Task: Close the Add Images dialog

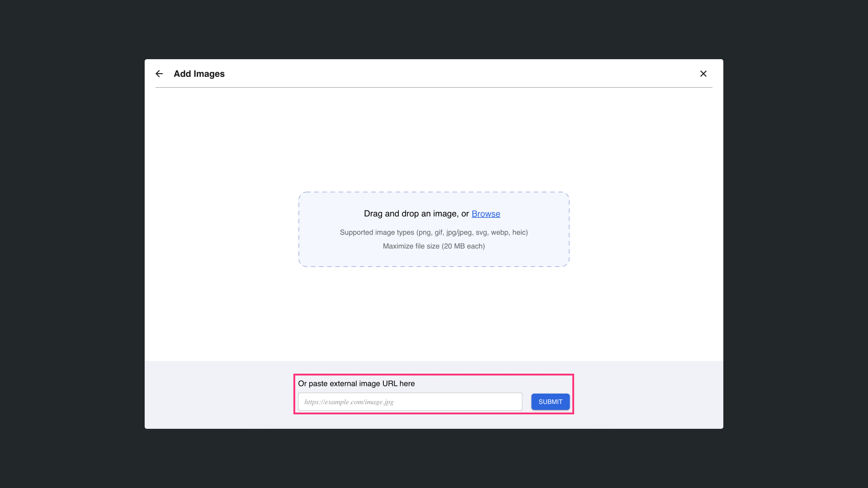Action: point(703,74)
